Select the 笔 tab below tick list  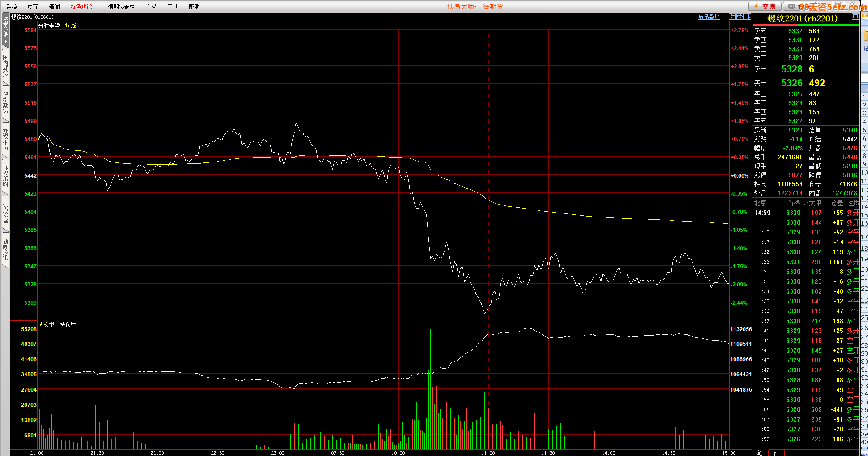760,452
